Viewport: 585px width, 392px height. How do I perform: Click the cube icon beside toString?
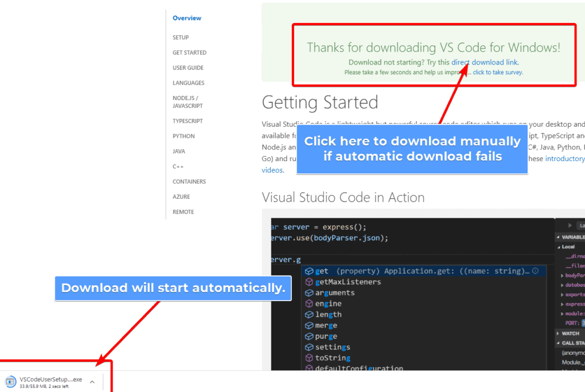pyautogui.click(x=309, y=358)
